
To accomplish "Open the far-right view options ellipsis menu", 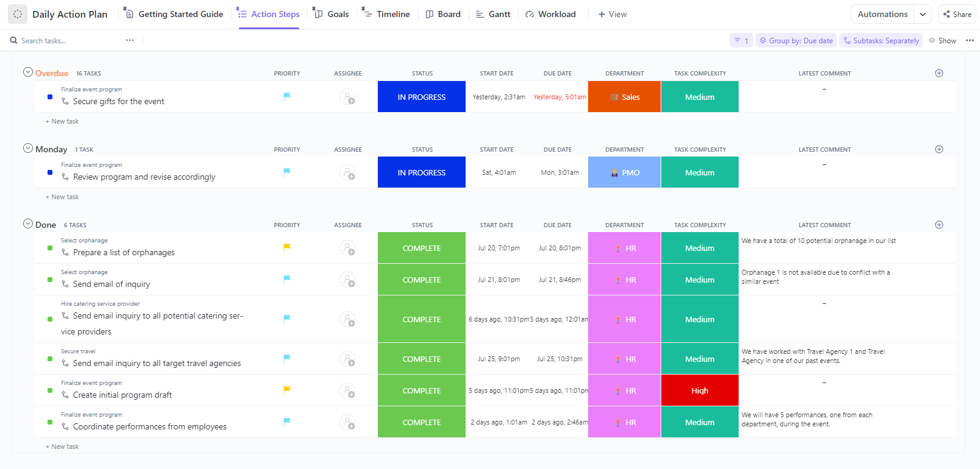I will (970, 41).
